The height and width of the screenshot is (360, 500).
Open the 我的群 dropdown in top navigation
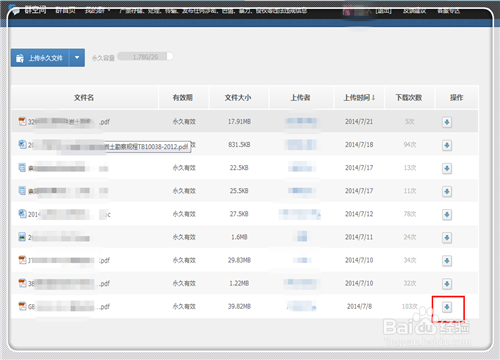(97, 11)
